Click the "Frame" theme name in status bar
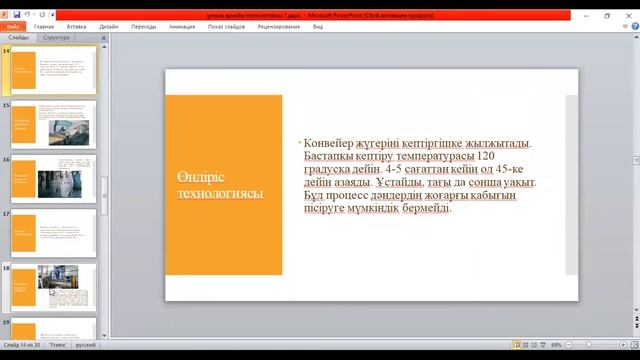 pos(58,345)
